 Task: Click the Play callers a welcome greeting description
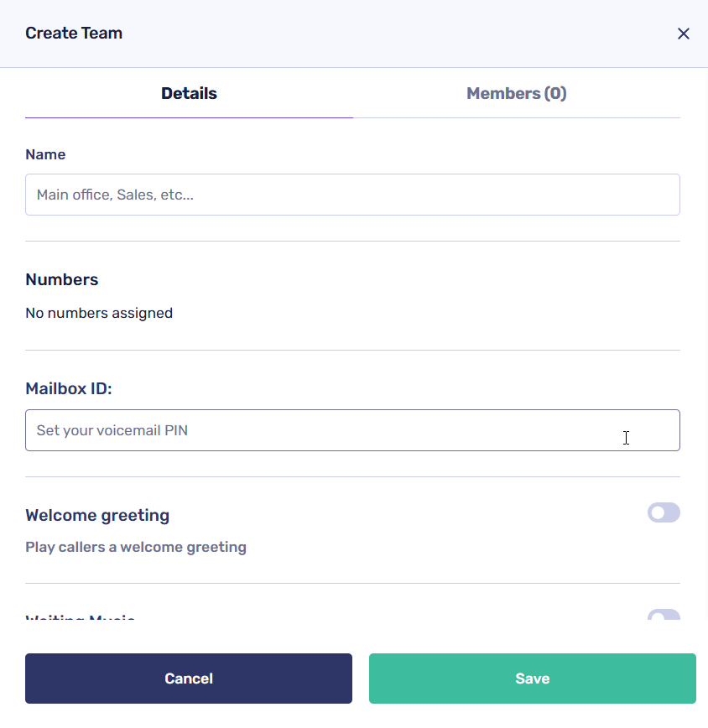[x=136, y=547]
